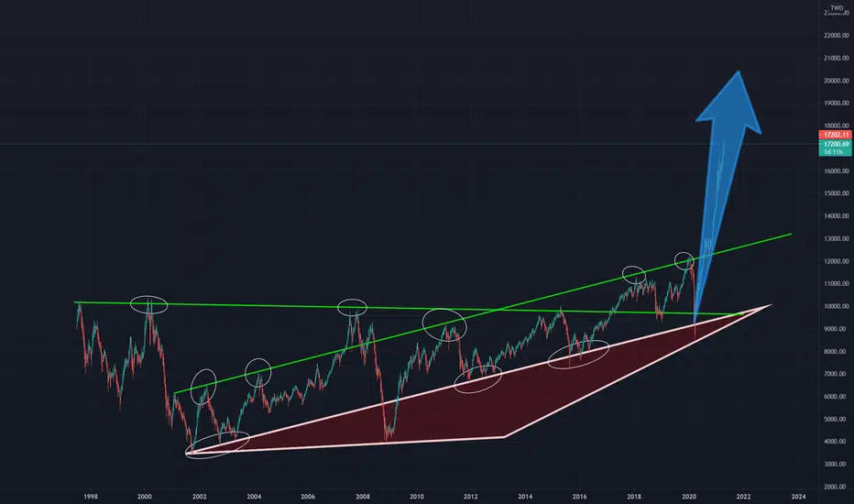Viewport: 854px width, 504px height.
Task: Click the 10000.00 price axis label
Action: [x=836, y=307]
